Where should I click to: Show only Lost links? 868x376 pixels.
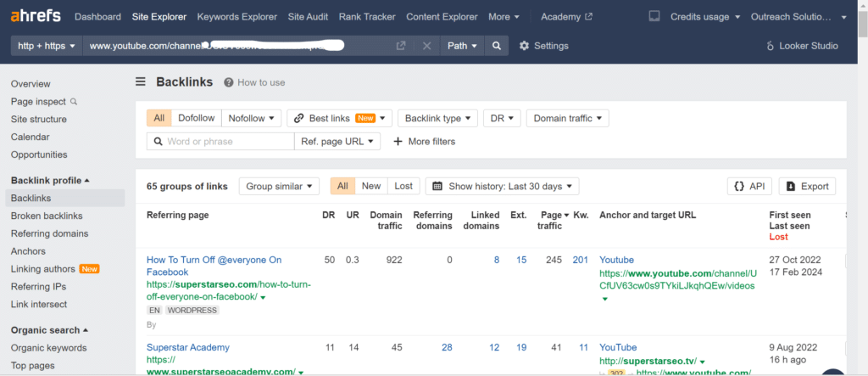tap(403, 187)
